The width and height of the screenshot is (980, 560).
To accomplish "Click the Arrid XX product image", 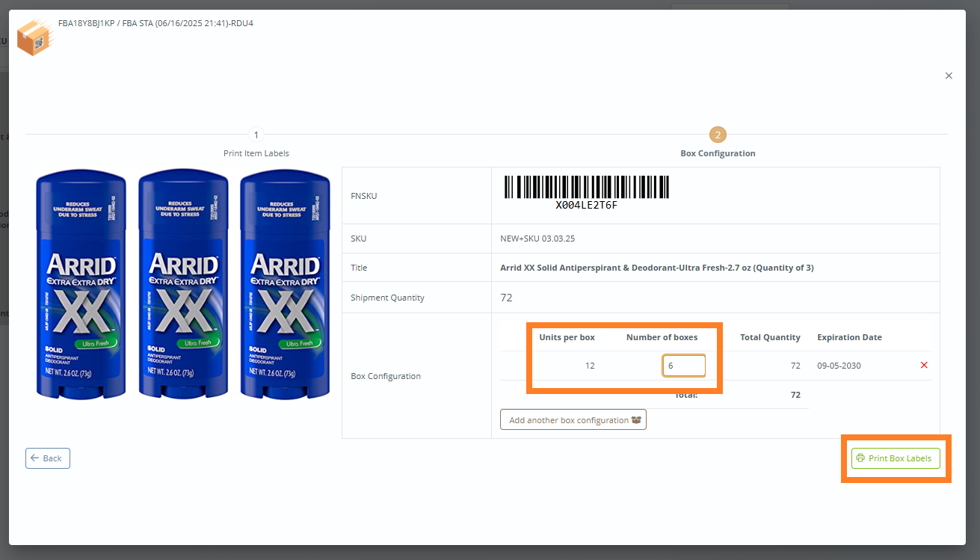I will pos(183,283).
